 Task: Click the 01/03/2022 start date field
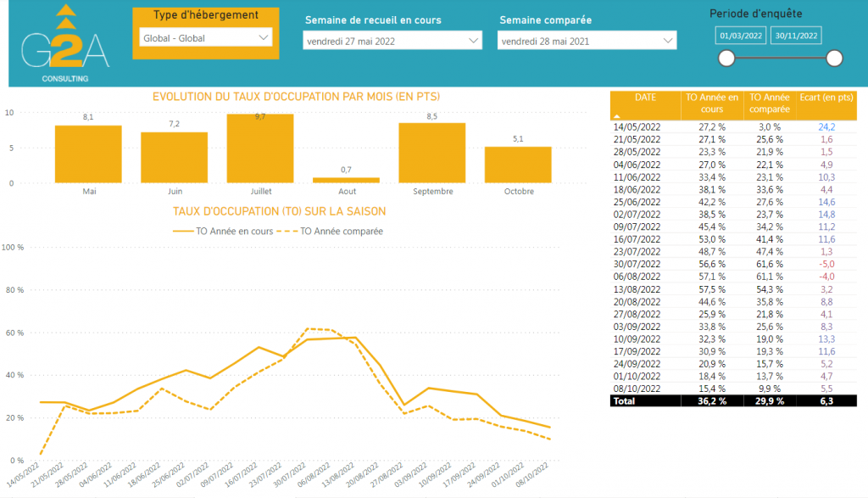[742, 36]
